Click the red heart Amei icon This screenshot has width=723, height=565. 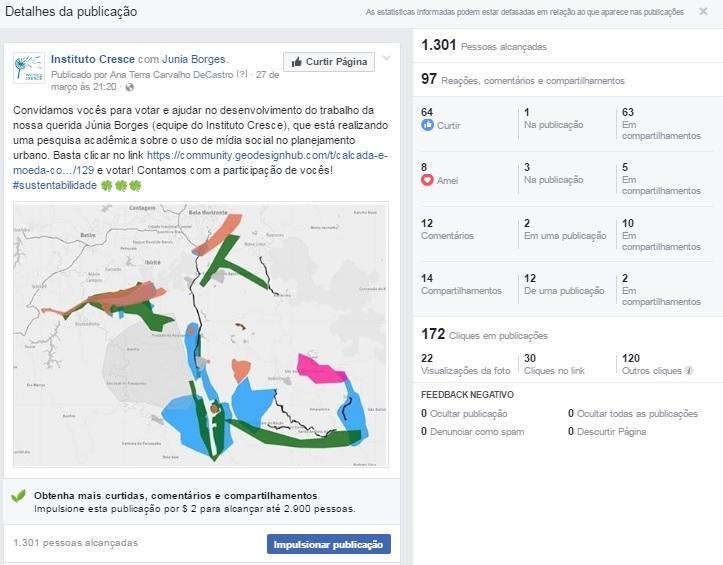coord(428,180)
